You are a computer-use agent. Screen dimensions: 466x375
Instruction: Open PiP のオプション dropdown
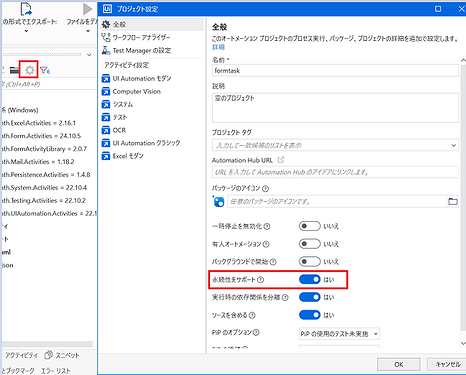tap(339, 334)
